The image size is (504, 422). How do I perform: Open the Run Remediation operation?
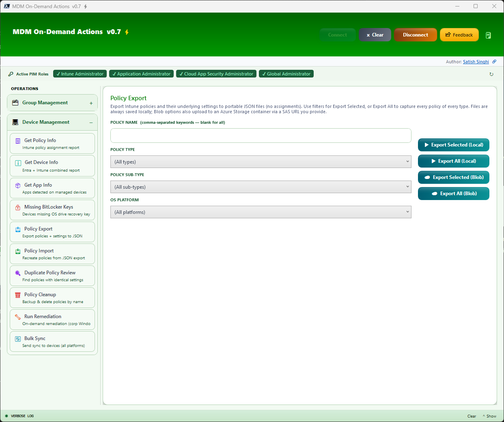[52, 320]
